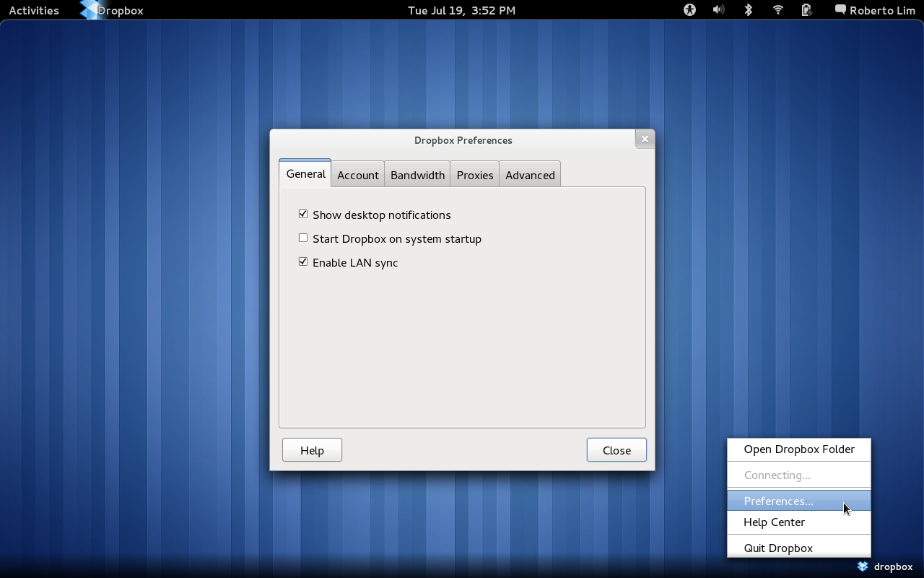Open the Wi-Fi network icon
The width and height of the screenshot is (924, 578).
[x=777, y=10]
